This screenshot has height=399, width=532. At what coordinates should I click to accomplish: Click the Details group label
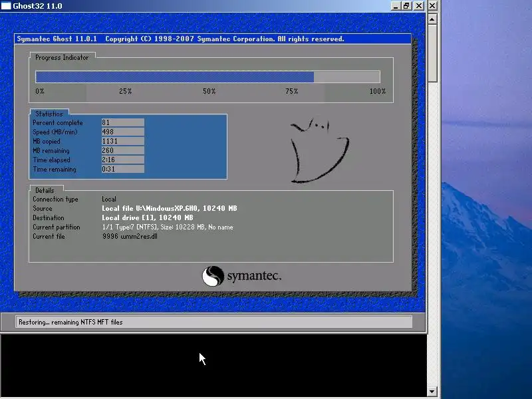tap(45, 190)
